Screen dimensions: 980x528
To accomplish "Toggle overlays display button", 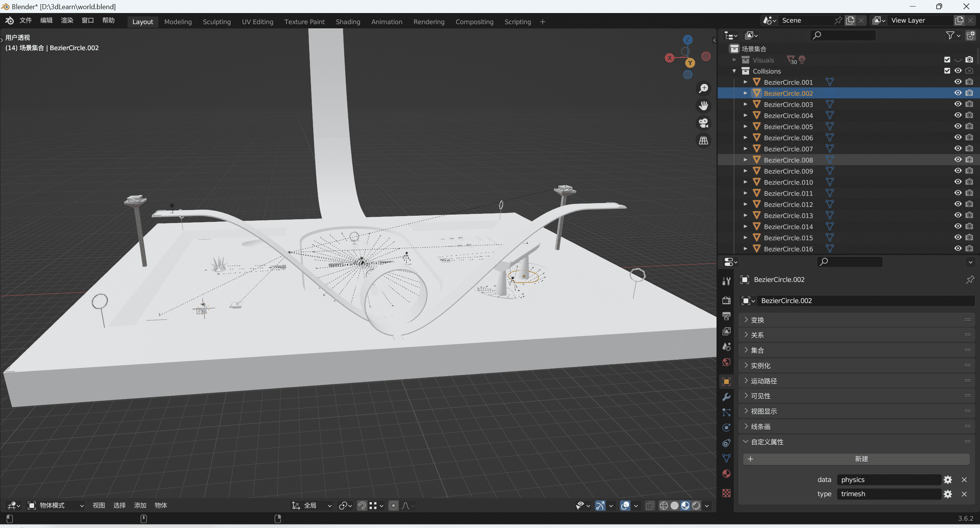I will pos(625,506).
